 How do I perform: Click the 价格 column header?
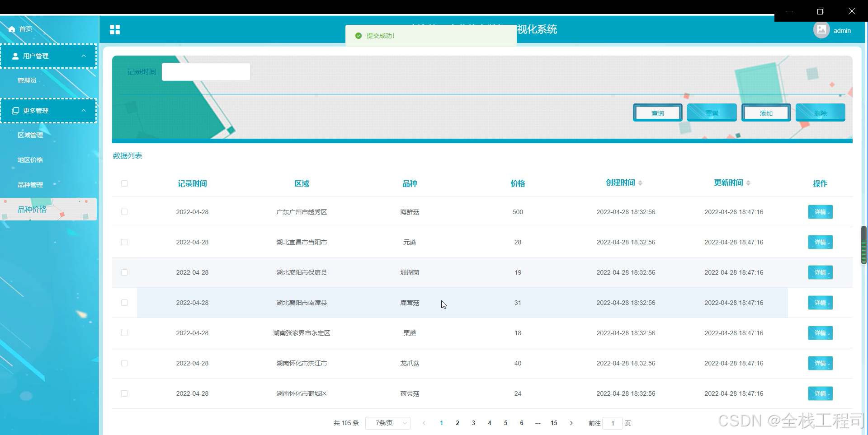[x=518, y=183]
